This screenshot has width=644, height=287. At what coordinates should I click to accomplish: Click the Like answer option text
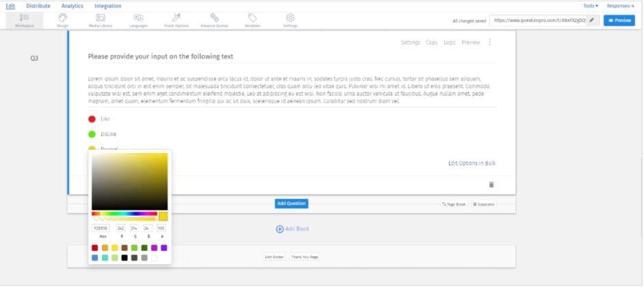click(x=105, y=119)
